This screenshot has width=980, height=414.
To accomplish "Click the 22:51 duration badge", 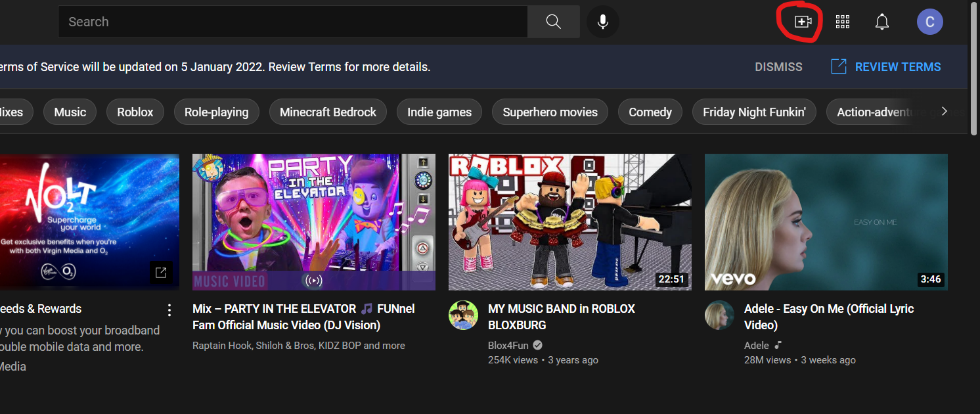I will (671, 279).
